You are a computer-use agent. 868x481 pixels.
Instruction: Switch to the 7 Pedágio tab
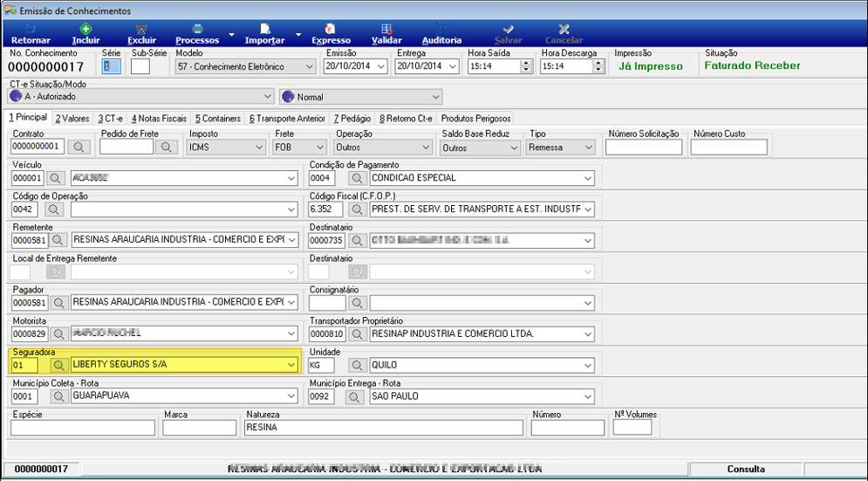[352, 119]
